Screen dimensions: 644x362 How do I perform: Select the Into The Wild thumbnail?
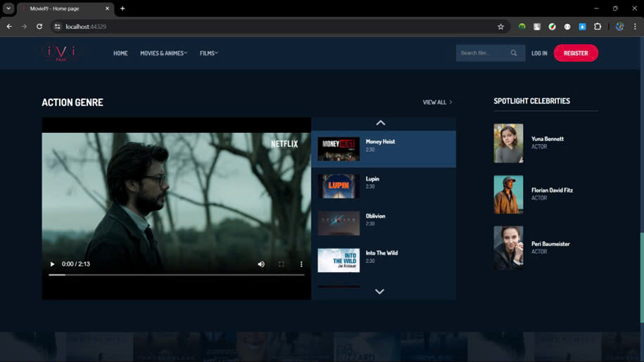pyautogui.click(x=339, y=260)
